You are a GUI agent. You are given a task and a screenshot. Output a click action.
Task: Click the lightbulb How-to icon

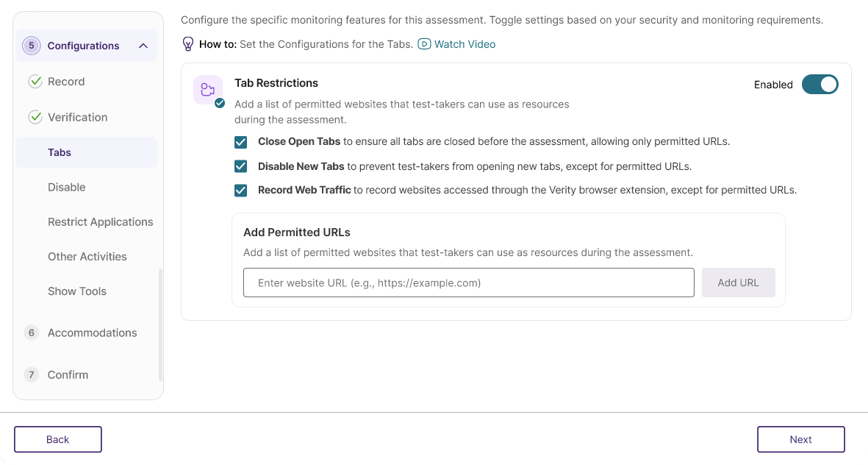[187, 44]
